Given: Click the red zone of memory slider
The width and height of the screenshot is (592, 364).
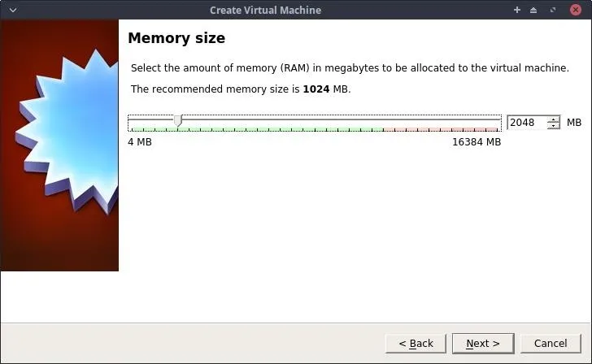Looking at the screenshot, I should pyautogui.click(x=442, y=129).
